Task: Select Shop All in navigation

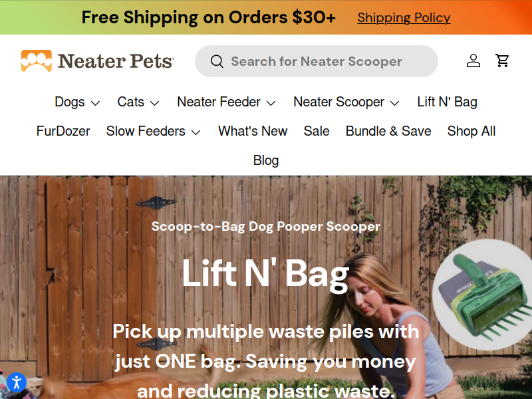Action: 471,131
